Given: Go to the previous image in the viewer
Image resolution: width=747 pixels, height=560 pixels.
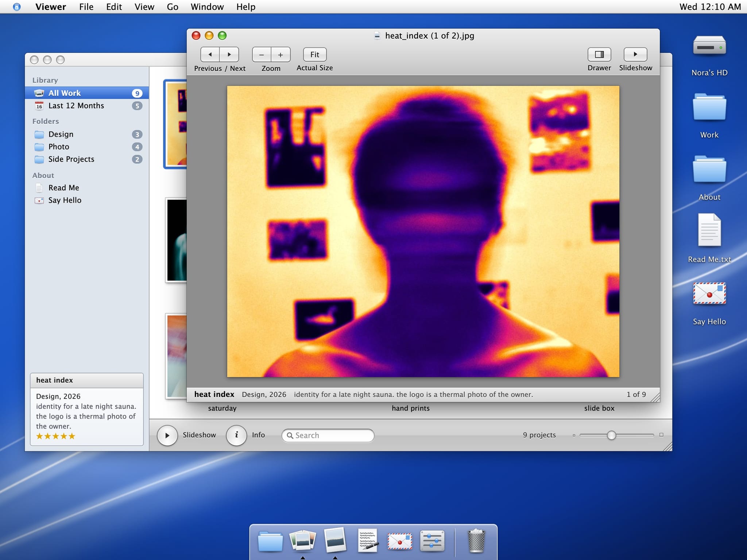Looking at the screenshot, I should tap(210, 54).
